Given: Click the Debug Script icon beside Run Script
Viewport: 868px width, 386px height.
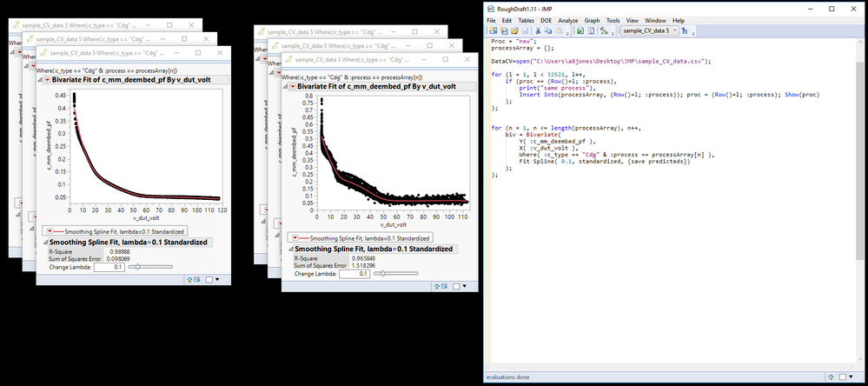Looking at the screenshot, I should pos(591,30).
